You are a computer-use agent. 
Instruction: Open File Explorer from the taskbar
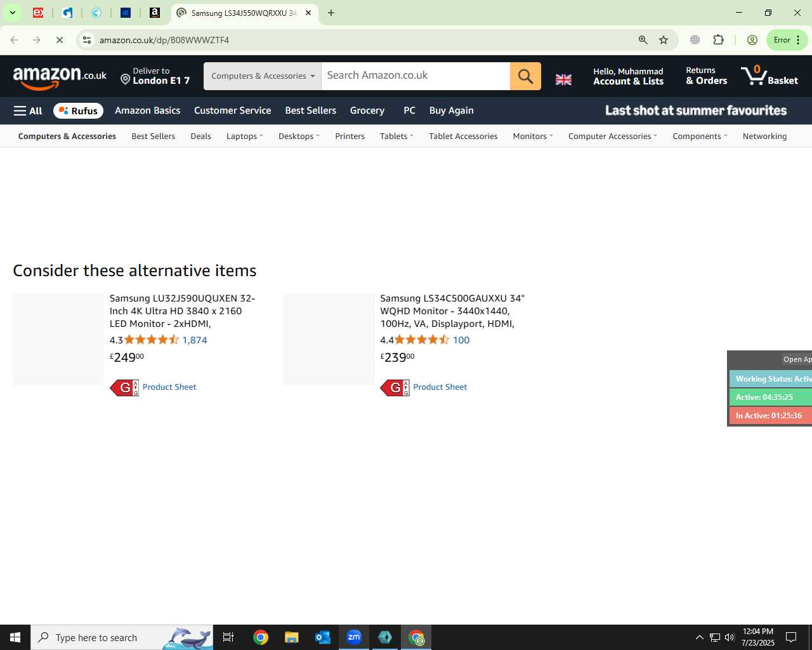pos(291,637)
